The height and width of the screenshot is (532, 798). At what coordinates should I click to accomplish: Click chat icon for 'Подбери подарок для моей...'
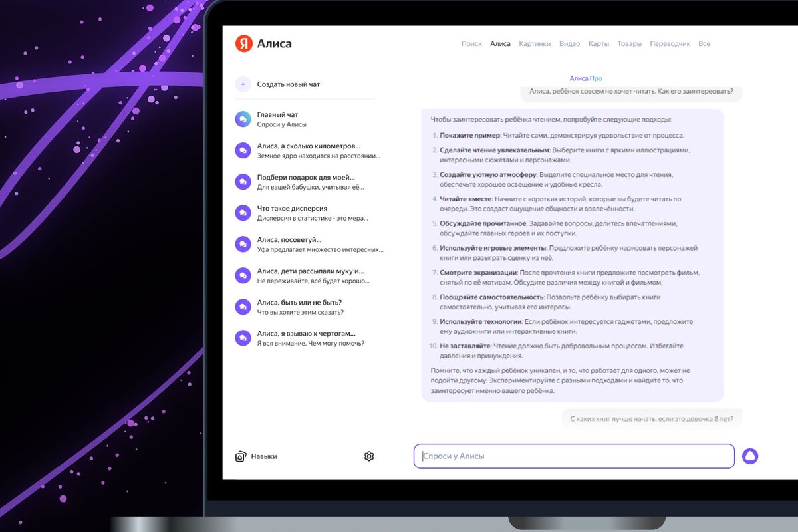click(x=243, y=182)
